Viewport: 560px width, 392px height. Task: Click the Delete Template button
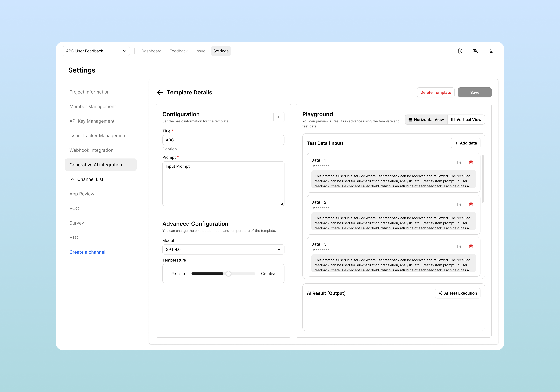(x=435, y=92)
